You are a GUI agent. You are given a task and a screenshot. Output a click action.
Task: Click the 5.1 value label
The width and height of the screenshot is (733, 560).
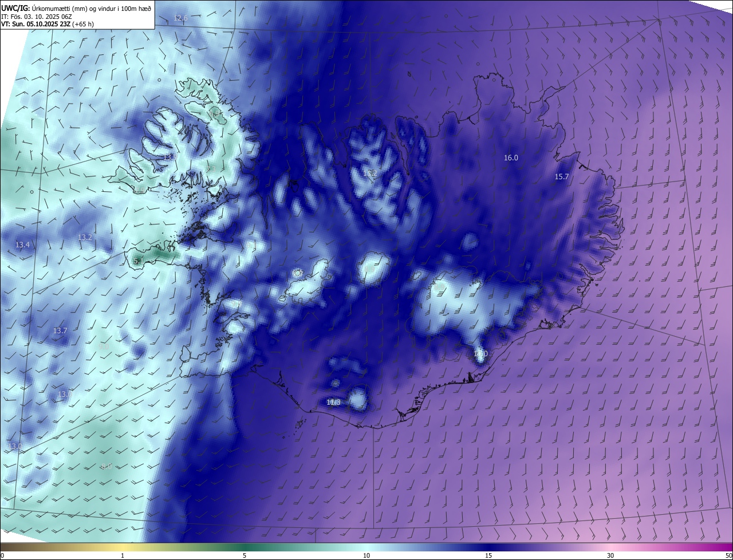pos(138,261)
